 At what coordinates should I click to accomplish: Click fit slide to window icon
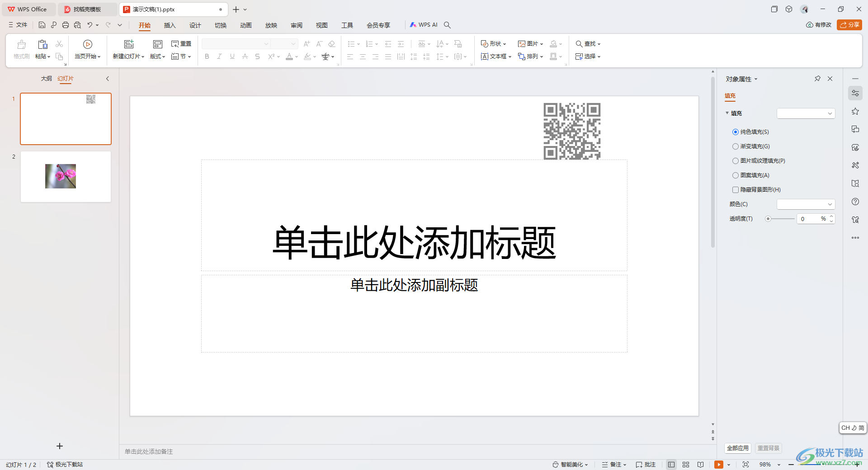(x=746, y=465)
